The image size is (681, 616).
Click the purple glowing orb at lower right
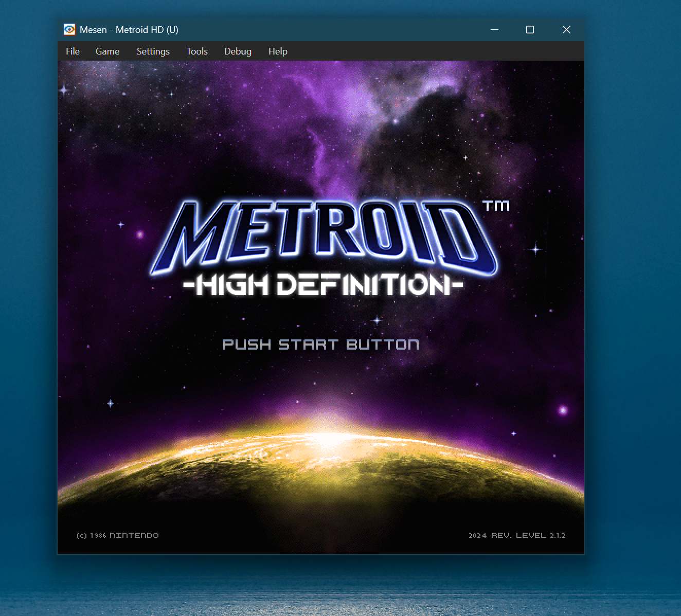pos(563,410)
